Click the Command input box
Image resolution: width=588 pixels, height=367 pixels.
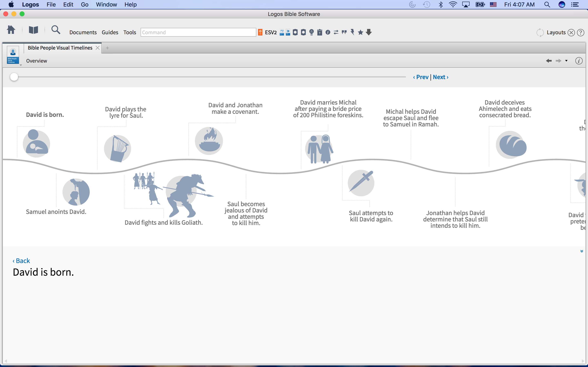[198, 32]
